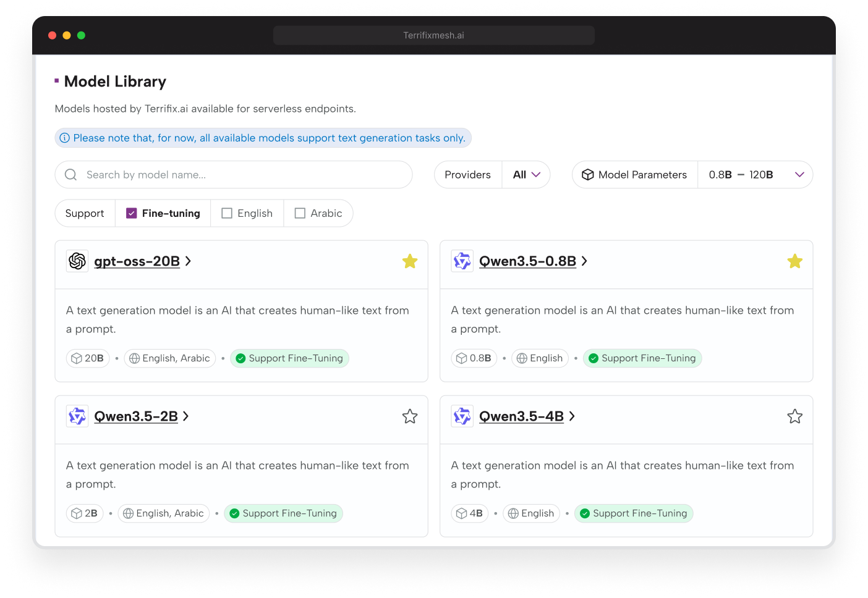Open the gpt-oss-20B model link

[x=137, y=261]
